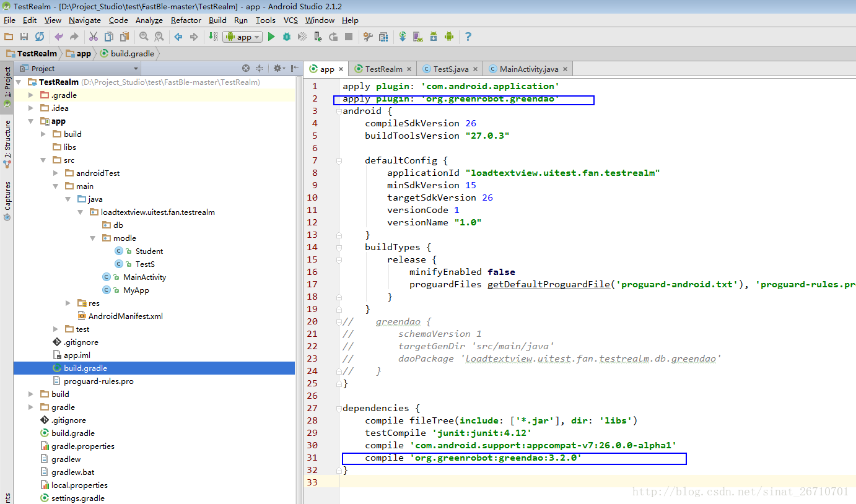
Task: Click the Synchronize refresh icon
Action: pyautogui.click(x=40, y=37)
